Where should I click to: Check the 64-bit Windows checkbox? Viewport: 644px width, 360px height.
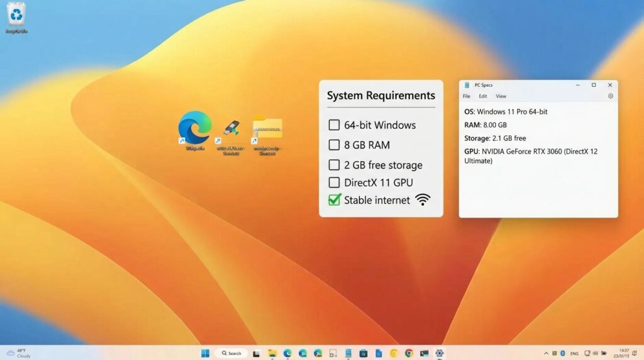[334, 125]
